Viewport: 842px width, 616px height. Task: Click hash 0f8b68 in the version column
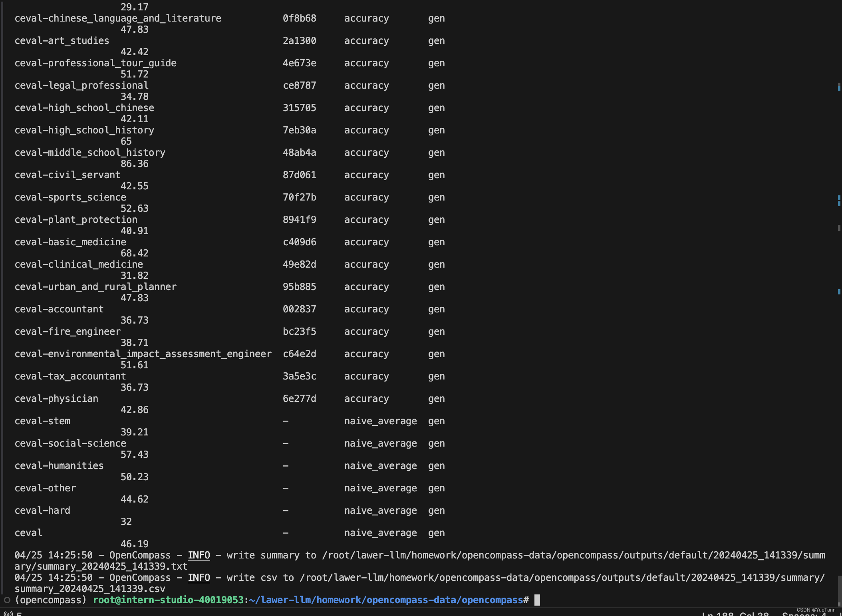(300, 18)
